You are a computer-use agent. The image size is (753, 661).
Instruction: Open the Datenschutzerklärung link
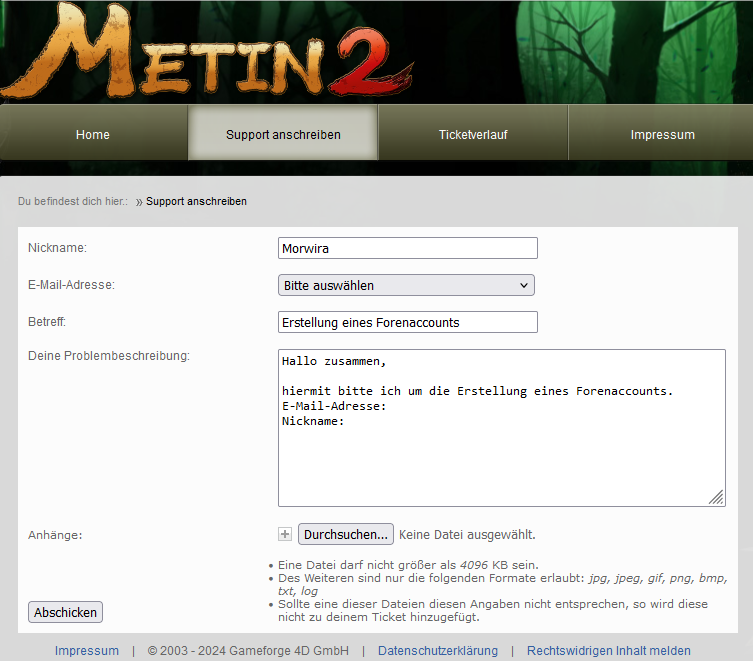tap(438, 650)
